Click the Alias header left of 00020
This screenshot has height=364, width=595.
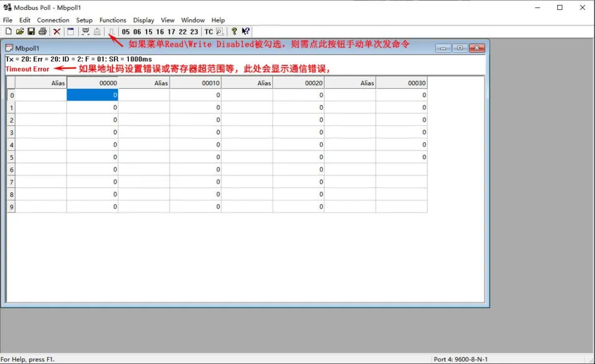[247, 83]
